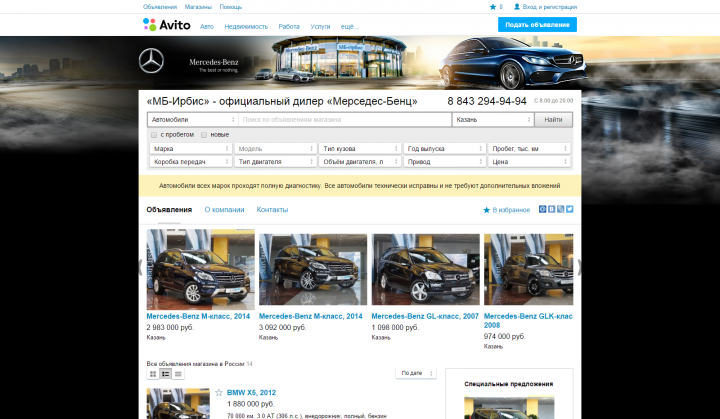The image size is (720, 419).
Task: Open Год выпуска dropdown
Action: coord(444,148)
